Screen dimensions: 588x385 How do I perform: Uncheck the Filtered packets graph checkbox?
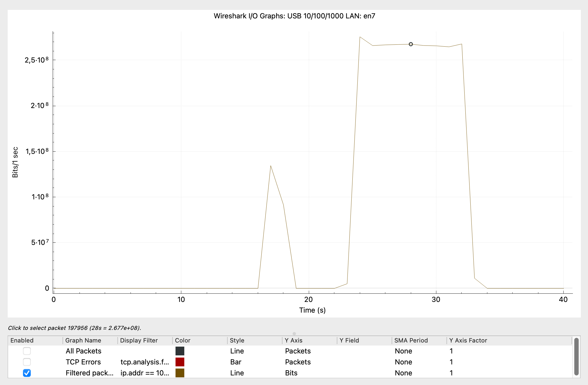[x=27, y=373]
